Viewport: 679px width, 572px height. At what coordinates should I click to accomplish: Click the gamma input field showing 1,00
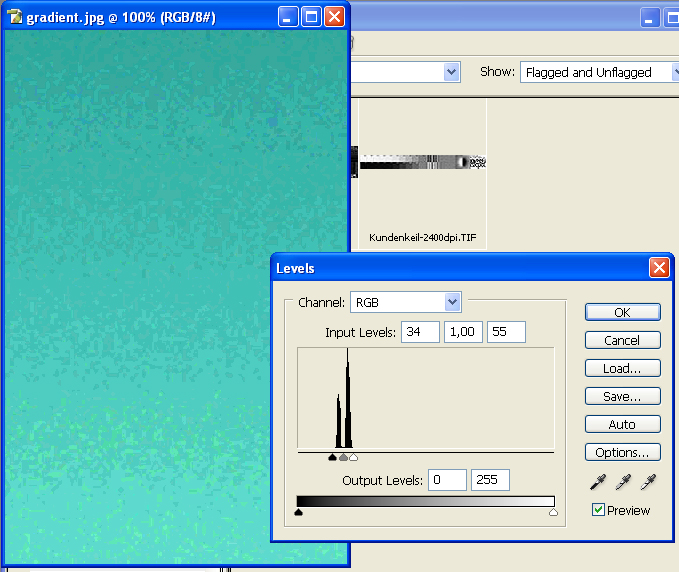[463, 332]
